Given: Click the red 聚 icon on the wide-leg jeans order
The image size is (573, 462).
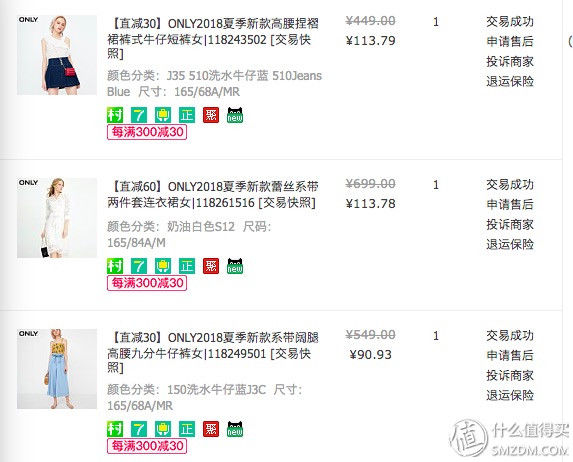Looking at the screenshot, I should [211, 429].
